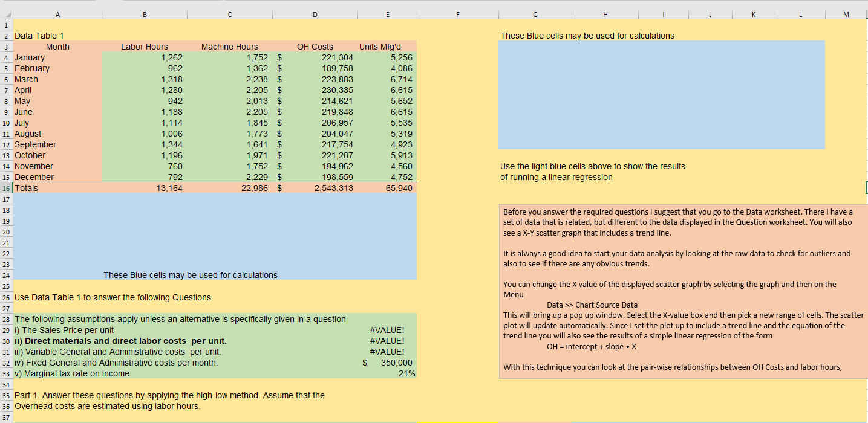This screenshot has width=868, height=423.
Task: Click the instruction box mentioning the Data worksheet
Action: click(677, 290)
